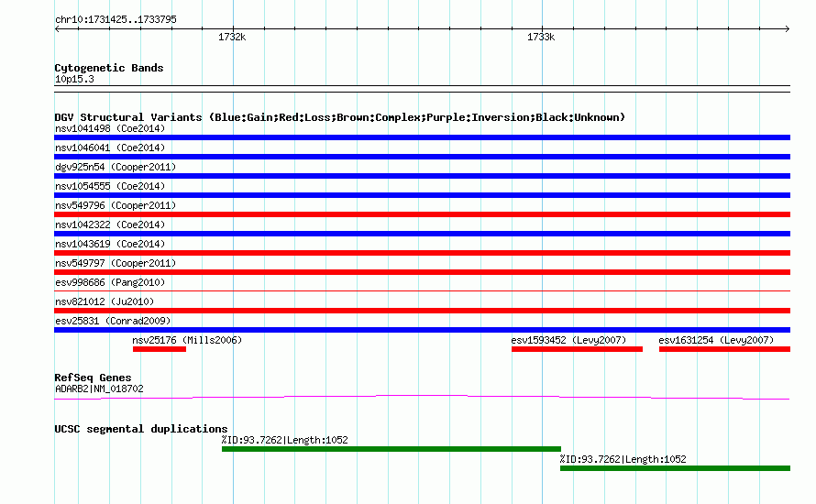Click the UCSC segmental duplications track title
Screen dimensions: 816x504
(x=141, y=429)
